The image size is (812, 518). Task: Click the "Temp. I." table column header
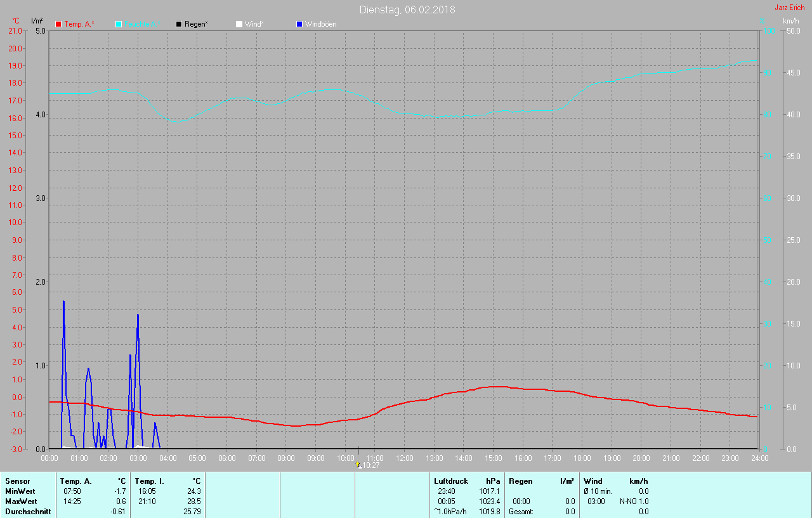point(150,481)
